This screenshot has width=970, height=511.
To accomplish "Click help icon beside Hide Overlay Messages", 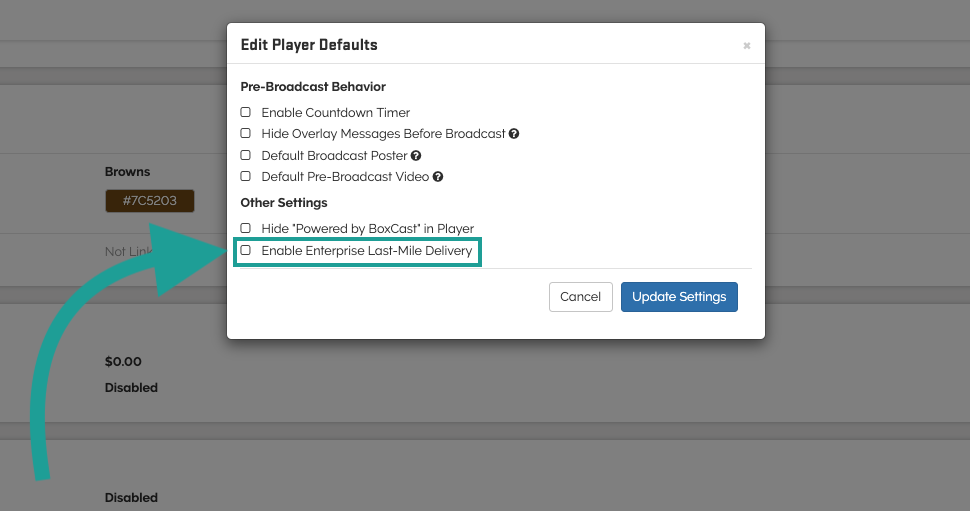I will [x=514, y=134].
